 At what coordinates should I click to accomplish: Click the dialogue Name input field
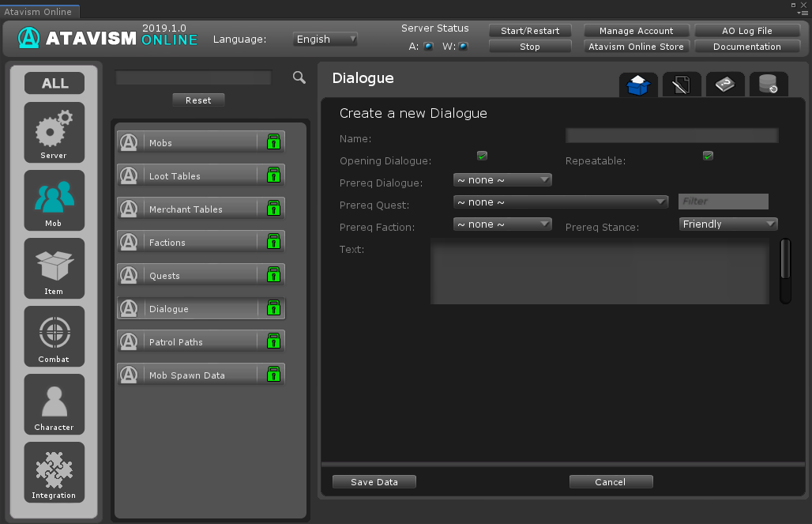click(671, 136)
